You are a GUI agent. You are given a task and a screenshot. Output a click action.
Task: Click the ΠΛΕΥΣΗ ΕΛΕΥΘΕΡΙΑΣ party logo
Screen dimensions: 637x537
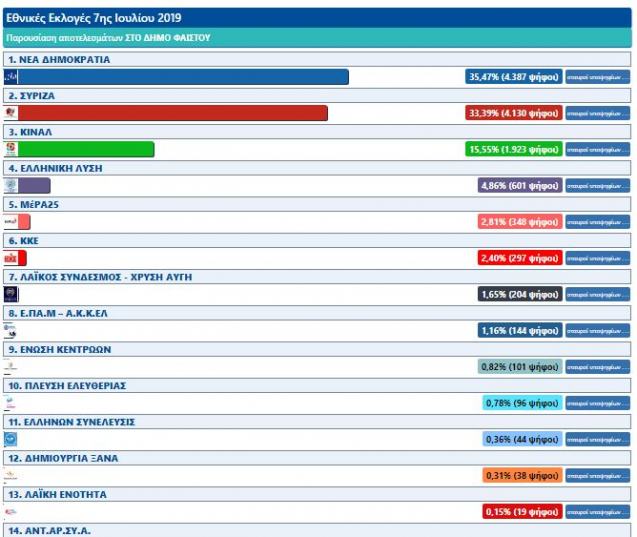(x=11, y=403)
